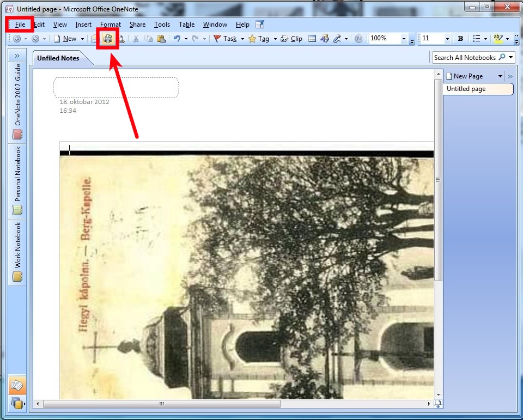
Task: Click the Back navigation arrow icon
Action: click(x=17, y=39)
